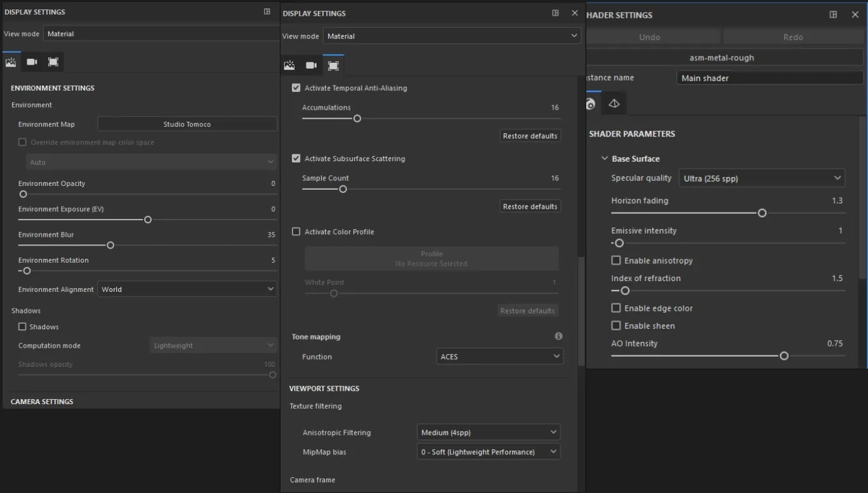The height and width of the screenshot is (493, 868).
Task: Open MipMap bias dropdown
Action: tap(489, 452)
